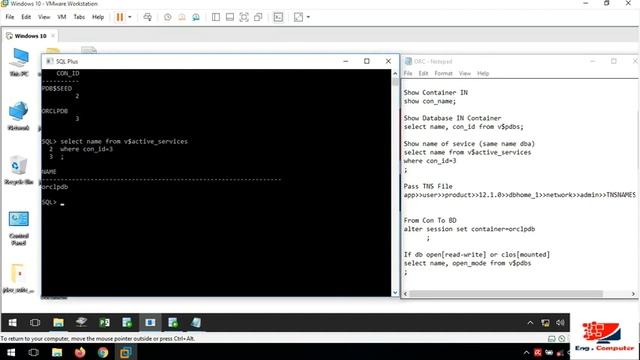Close the Windows 10 VM tab
This screenshot has width=640, height=360.
tap(53, 36)
